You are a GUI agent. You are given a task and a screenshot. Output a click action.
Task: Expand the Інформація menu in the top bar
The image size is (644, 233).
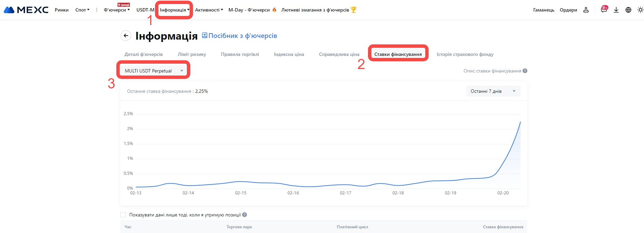click(x=174, y=10)
